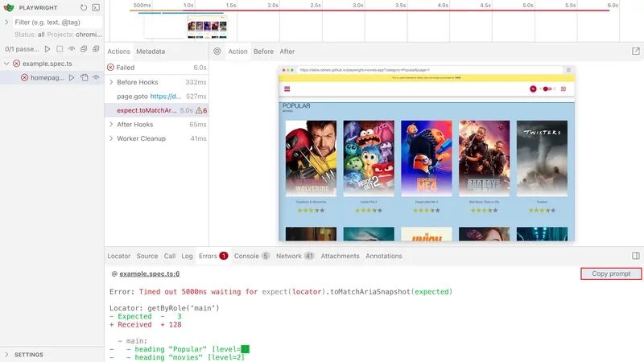Click the Playwright logo icon

tap(9, 7)
